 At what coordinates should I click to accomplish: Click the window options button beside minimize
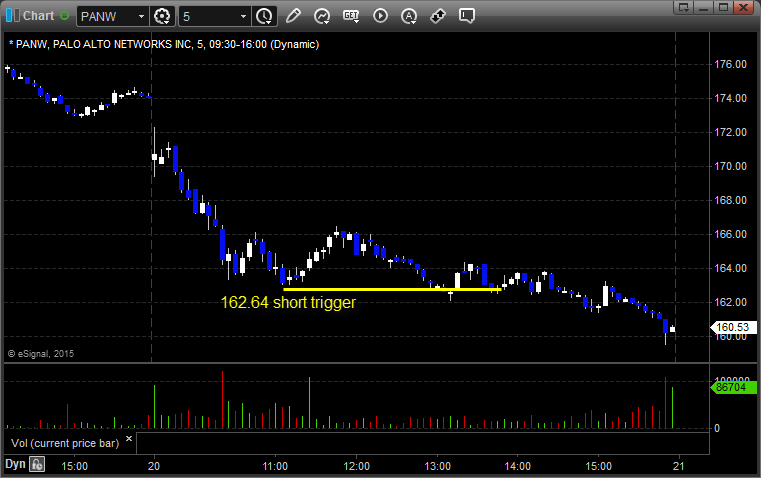684,7
